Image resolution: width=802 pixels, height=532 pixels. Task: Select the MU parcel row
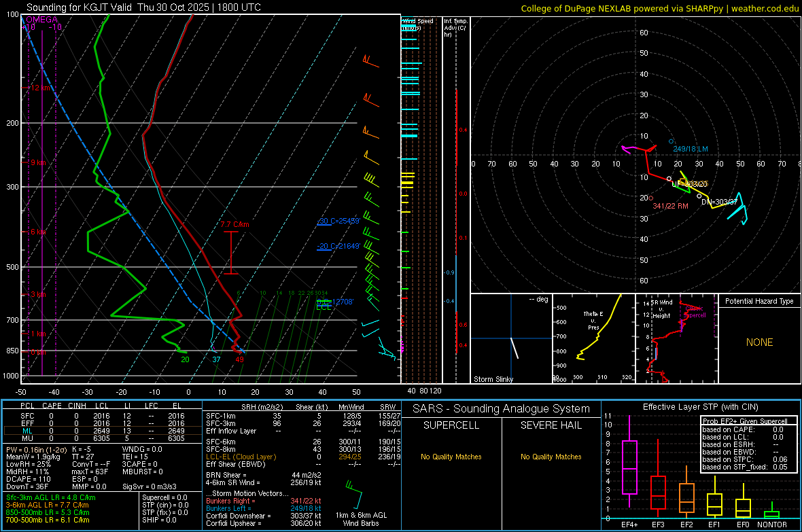(103, 438)
